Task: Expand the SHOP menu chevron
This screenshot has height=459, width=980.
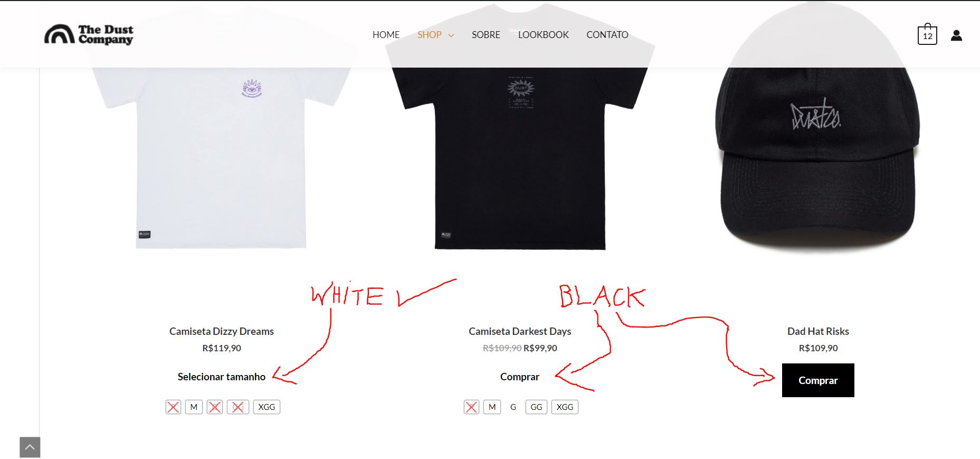Action: (x=451, y=35)
